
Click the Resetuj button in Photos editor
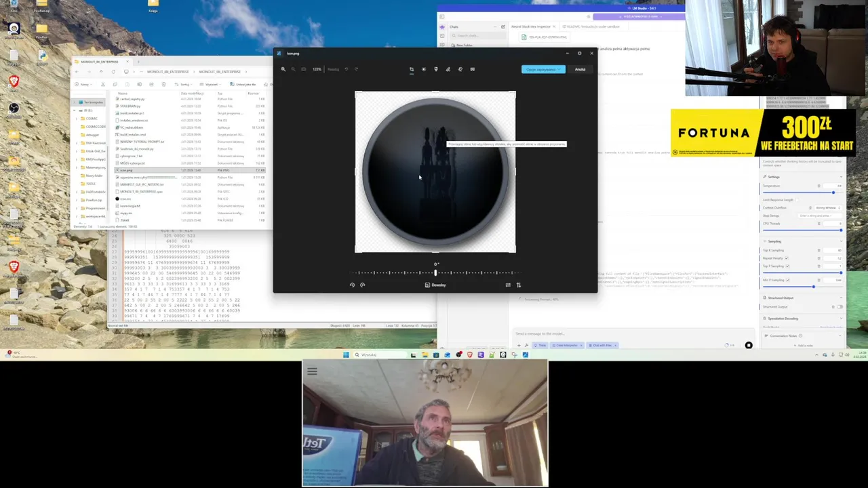click(x=333, y=69)
